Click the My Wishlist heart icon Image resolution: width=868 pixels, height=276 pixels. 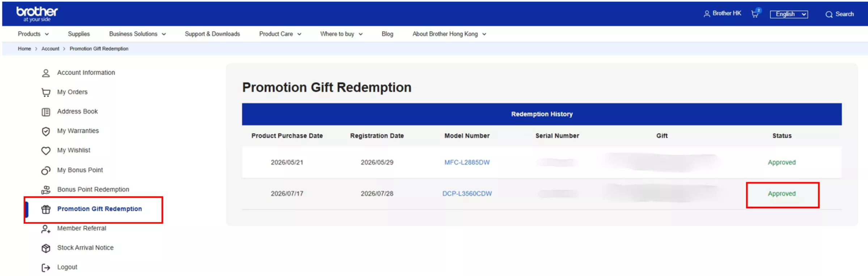click(46, 151)
